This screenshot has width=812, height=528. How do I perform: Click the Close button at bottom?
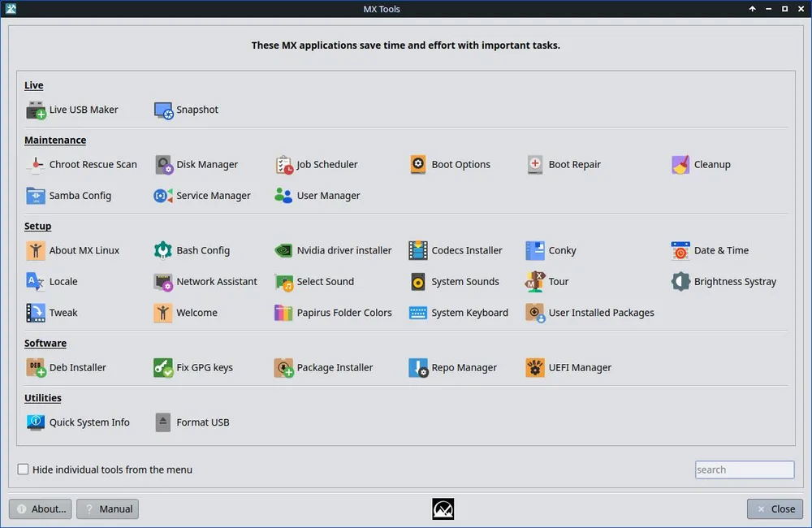point(775,509)
